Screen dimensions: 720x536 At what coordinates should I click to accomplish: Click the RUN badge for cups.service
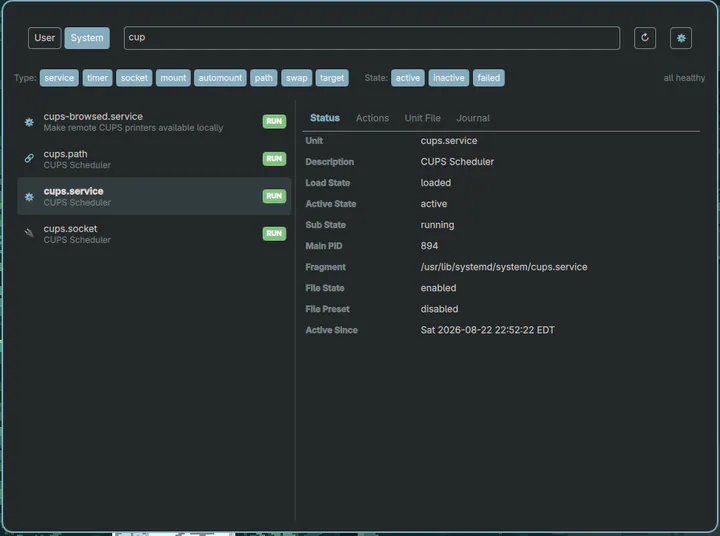pos(274,196)
